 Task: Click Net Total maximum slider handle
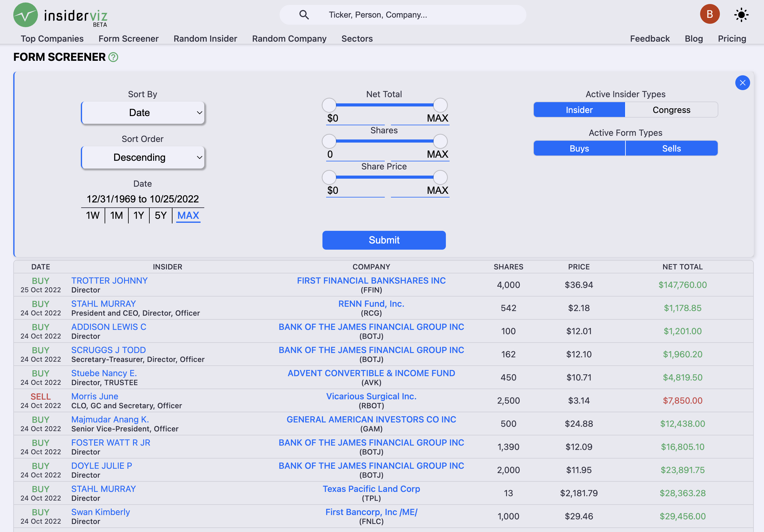click(440, 105)
